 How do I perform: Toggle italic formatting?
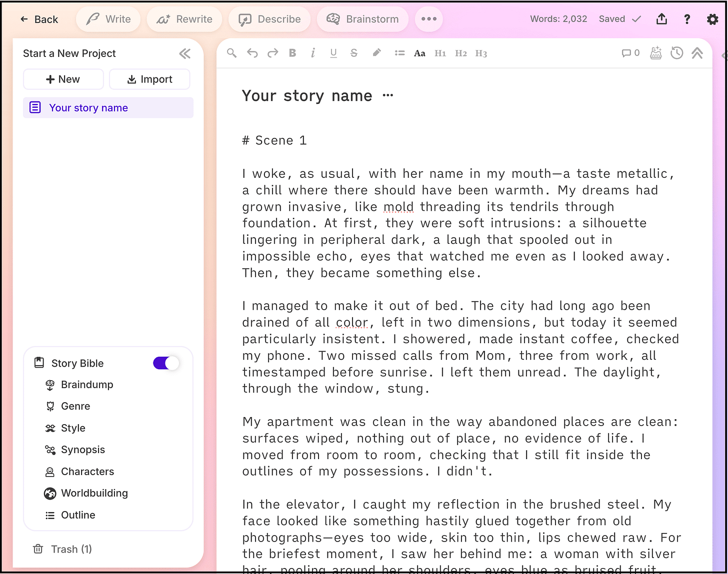(313, 53)
